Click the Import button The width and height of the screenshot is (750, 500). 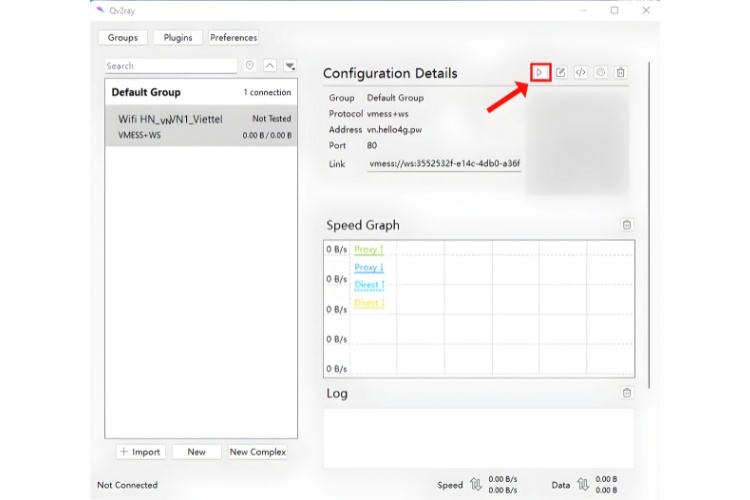141,452
